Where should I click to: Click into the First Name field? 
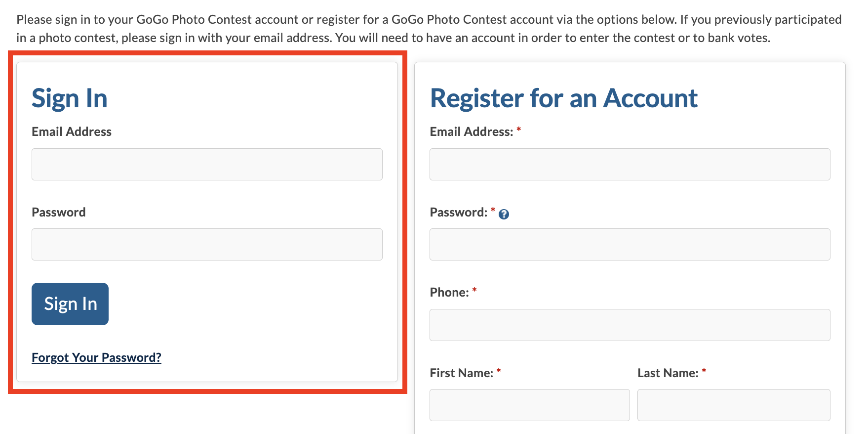click(529, 405)
